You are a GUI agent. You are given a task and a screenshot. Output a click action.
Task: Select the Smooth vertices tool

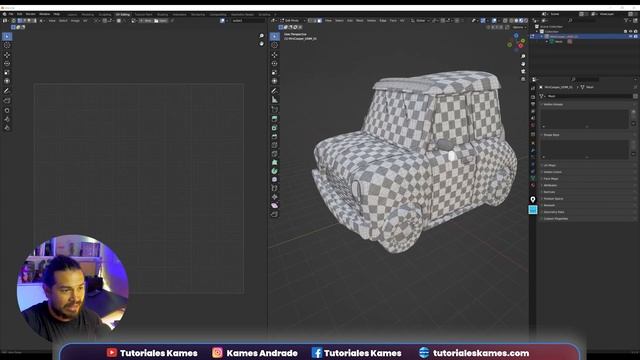click(x=275, y=180)
